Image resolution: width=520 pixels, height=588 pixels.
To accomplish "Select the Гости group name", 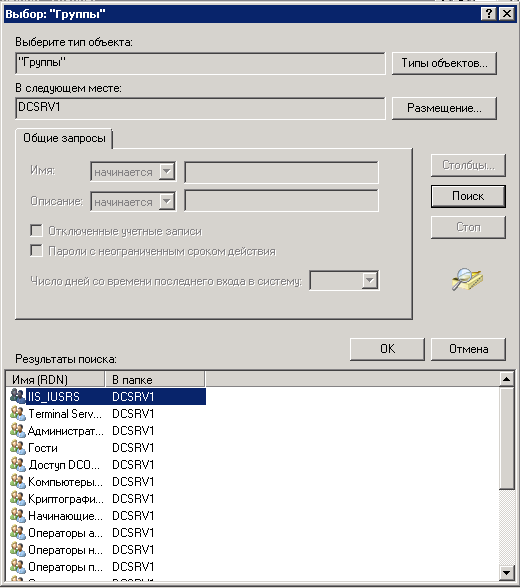I will click(x=43, y=448).
